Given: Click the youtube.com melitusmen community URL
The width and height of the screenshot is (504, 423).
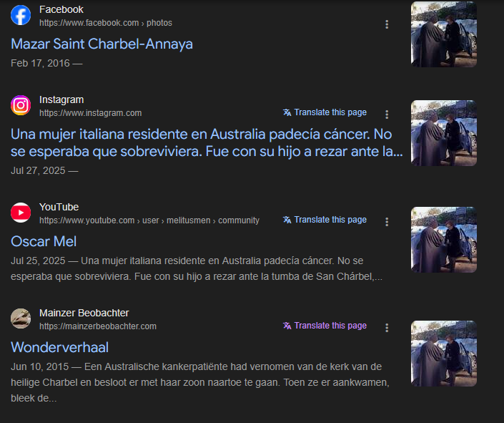Looking at the screenshot, I should point(149,220).
